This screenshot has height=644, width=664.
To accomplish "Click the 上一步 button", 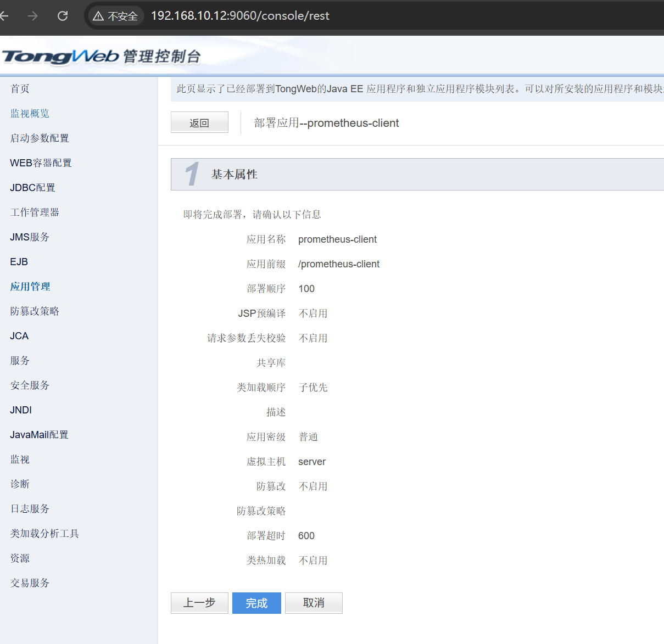I will [x=199, y=603].
